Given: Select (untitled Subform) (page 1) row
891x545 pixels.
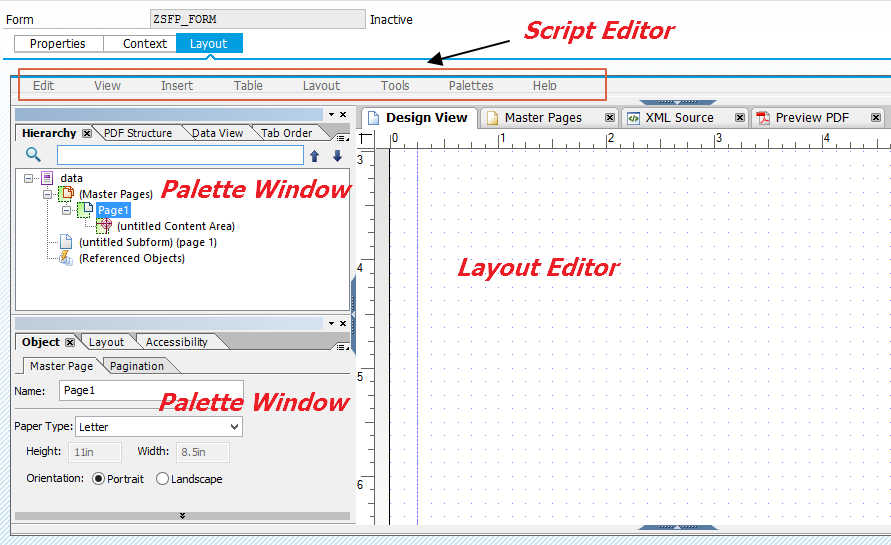Looking at the screenshot, I should [x=148, y=242].
